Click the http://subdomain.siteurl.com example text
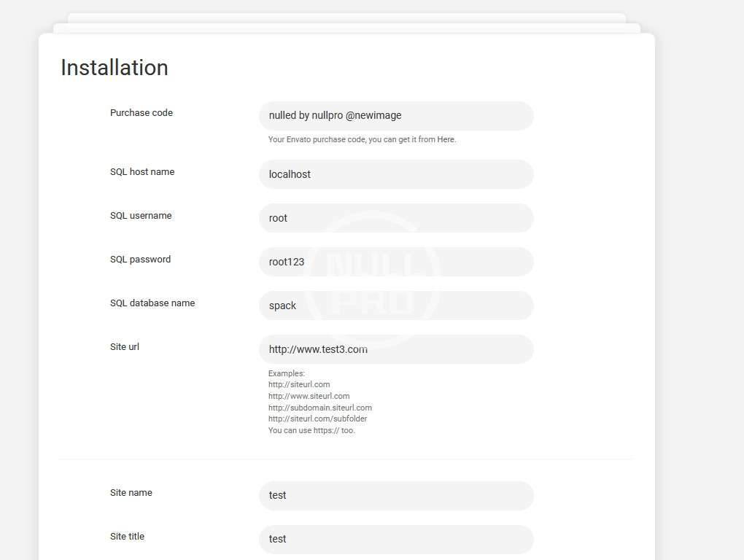 (319, 408)
